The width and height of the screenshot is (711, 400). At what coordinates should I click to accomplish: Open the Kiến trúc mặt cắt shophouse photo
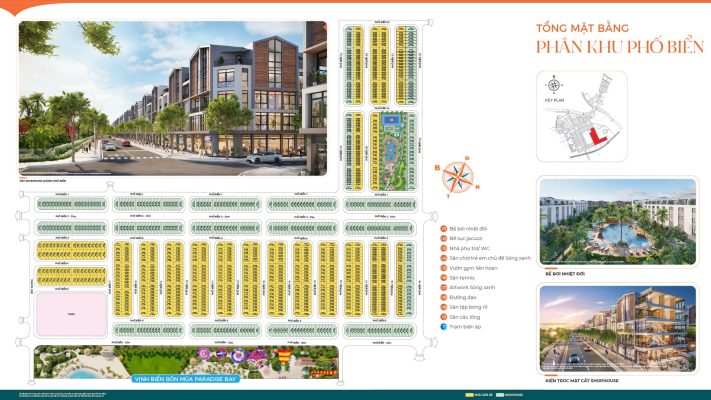click(616, 326)
